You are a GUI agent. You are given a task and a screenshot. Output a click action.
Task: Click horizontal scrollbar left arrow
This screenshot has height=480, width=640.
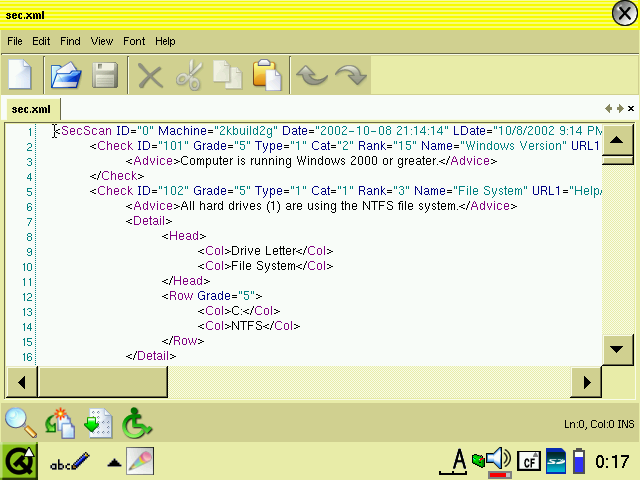point(22,382)
